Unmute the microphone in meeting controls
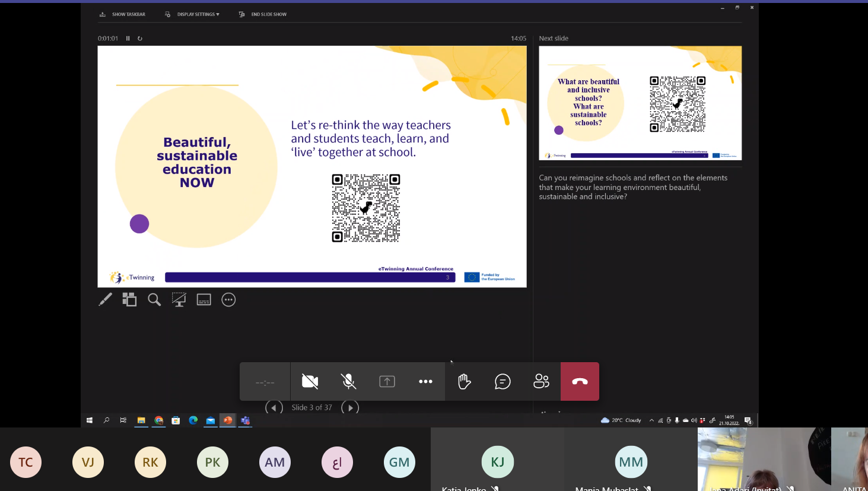Viewport: 868px width, 491px height. pyautogui.click(x=348, y=381)
